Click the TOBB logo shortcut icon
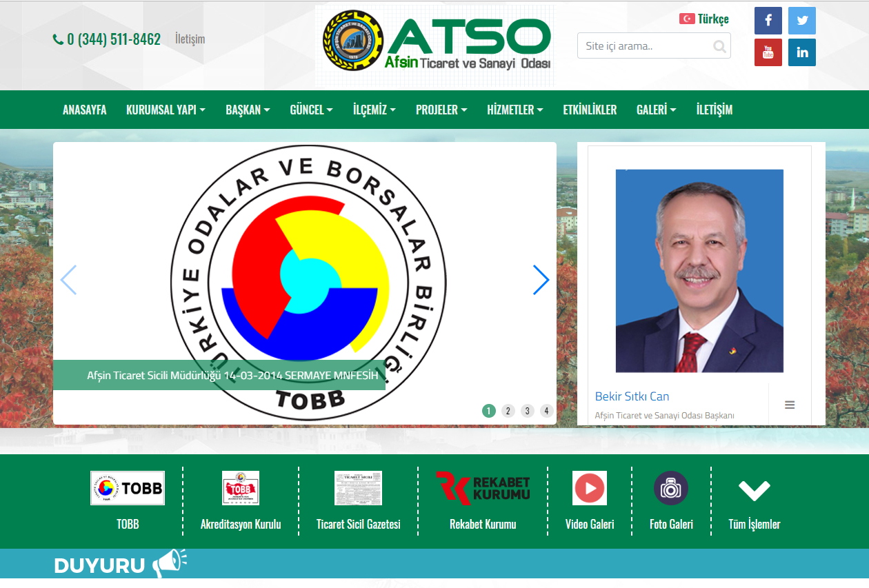 coord(128,488)
